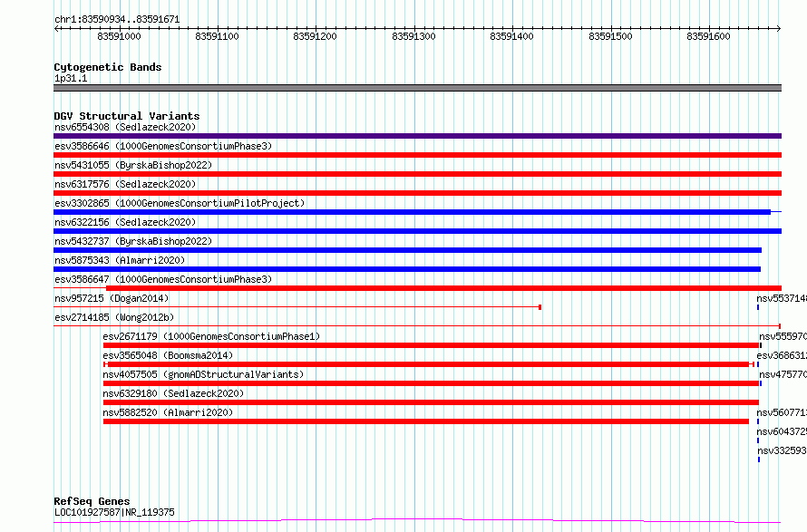Click the RefSeq Genes track title
Viewport: 807px width, 532px height.
pyautogui.click(x=92, y=501)
